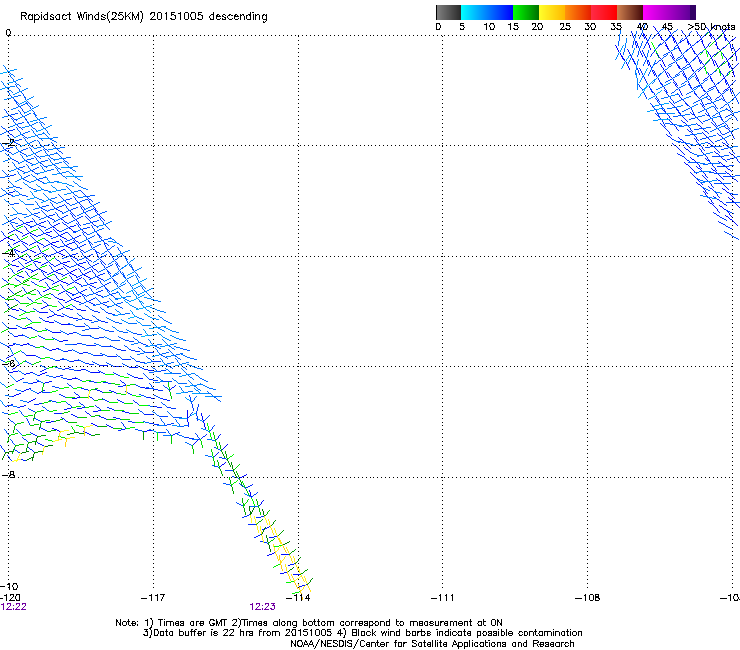Image resolution: width=740 pixels, height=650 pixels.
Task: Click the purple '12:22' time marker
Action: (x=13, y=607)
